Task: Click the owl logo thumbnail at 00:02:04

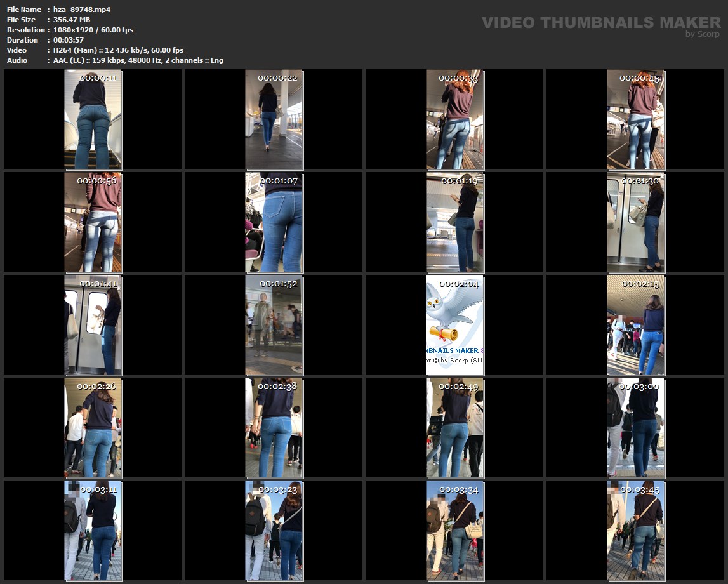Action: (455, 325)
